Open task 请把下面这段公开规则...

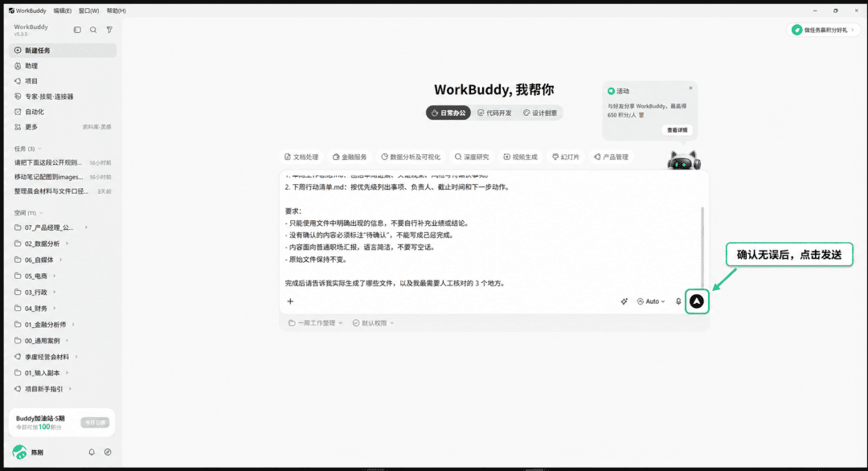click(63, 162)
